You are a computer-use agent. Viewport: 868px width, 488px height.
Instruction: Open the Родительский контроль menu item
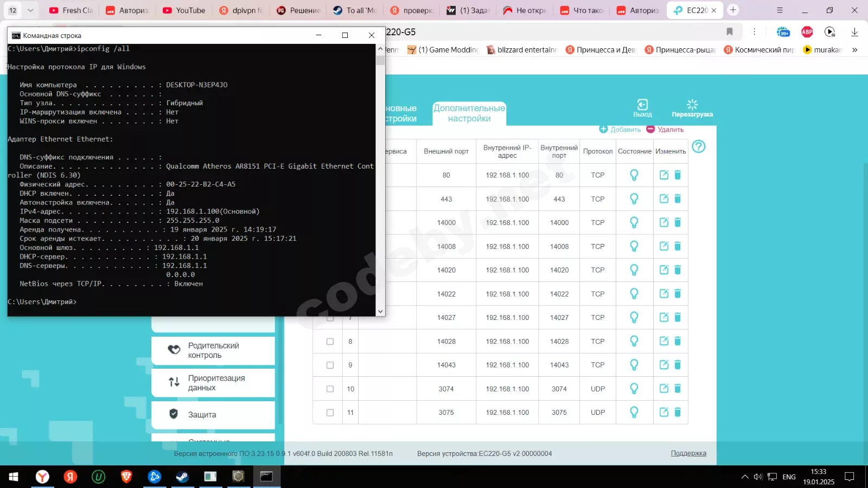point(213,350)
